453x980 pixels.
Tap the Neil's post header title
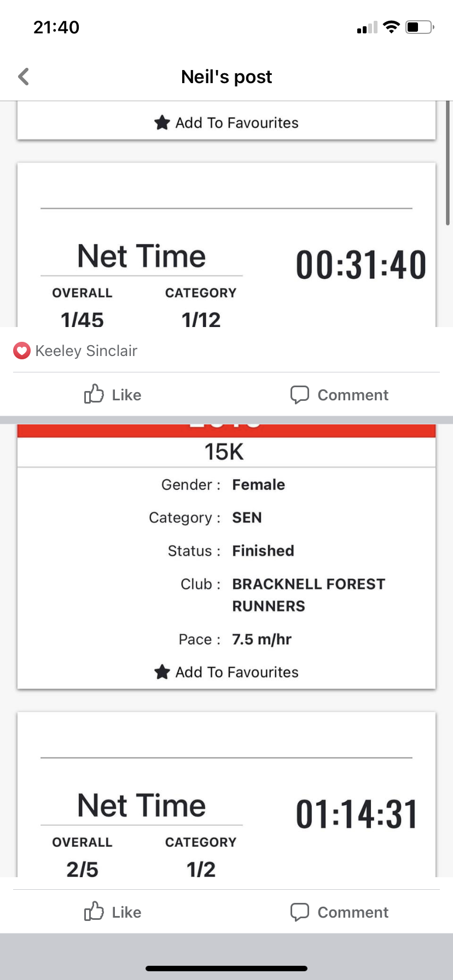(226, 77)
